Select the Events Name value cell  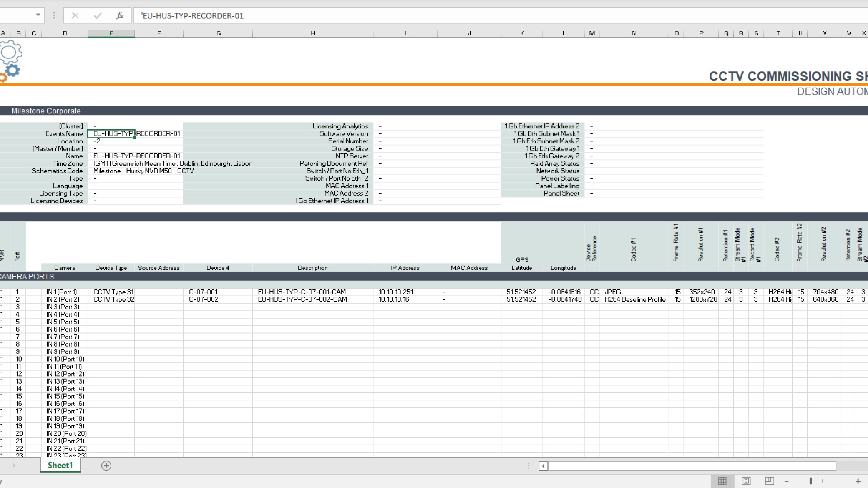[x=111, y=134]
